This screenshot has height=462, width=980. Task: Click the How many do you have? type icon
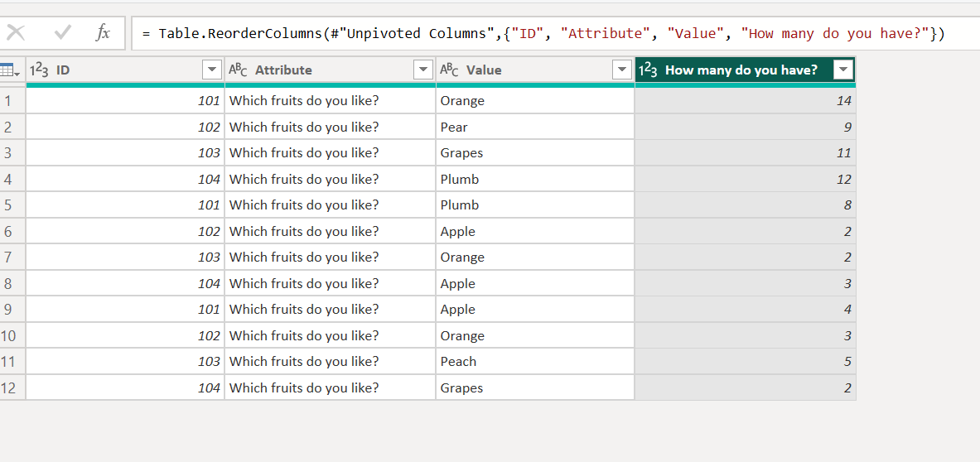[648, 70]
